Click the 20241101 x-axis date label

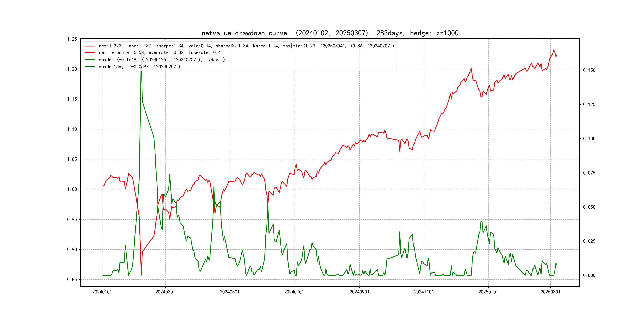424,292
